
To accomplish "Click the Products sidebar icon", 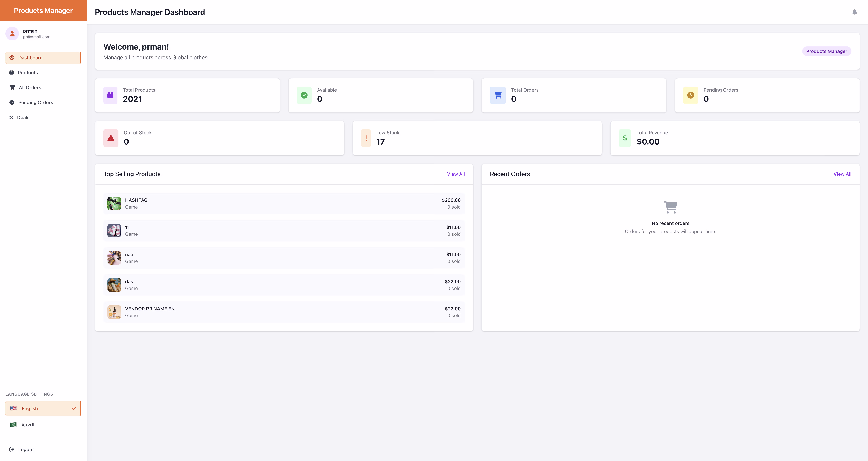I will tap(12, 72).
